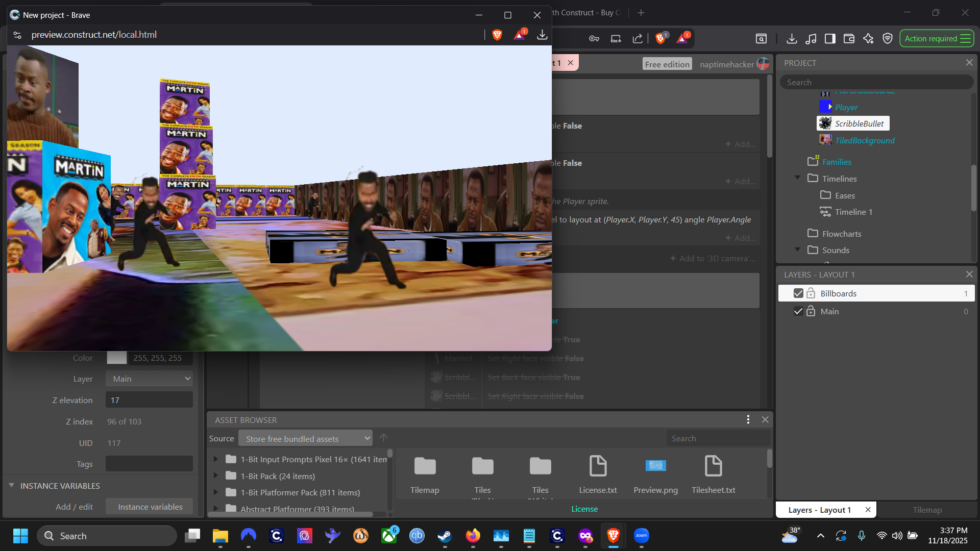Viewport: 980px width, 551px height.
Task: Select the ScribbleBullet object in Project panel
Action: (x=859, y=123)
